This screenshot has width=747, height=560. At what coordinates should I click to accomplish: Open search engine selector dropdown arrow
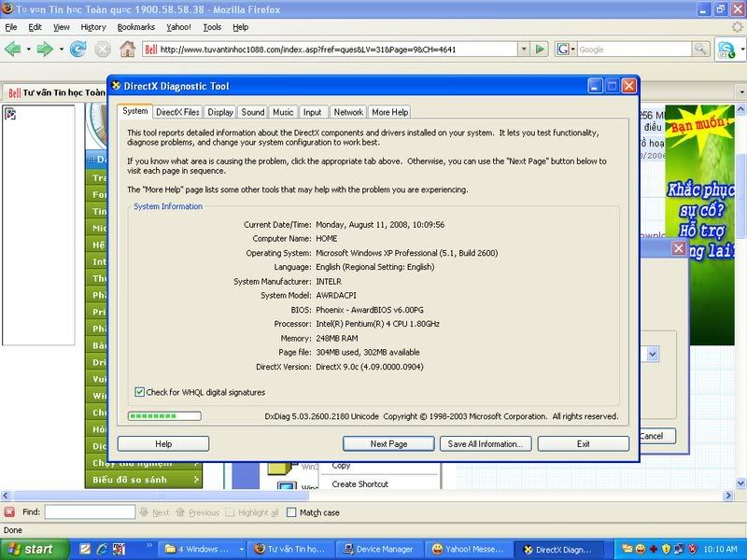(573, 49)
